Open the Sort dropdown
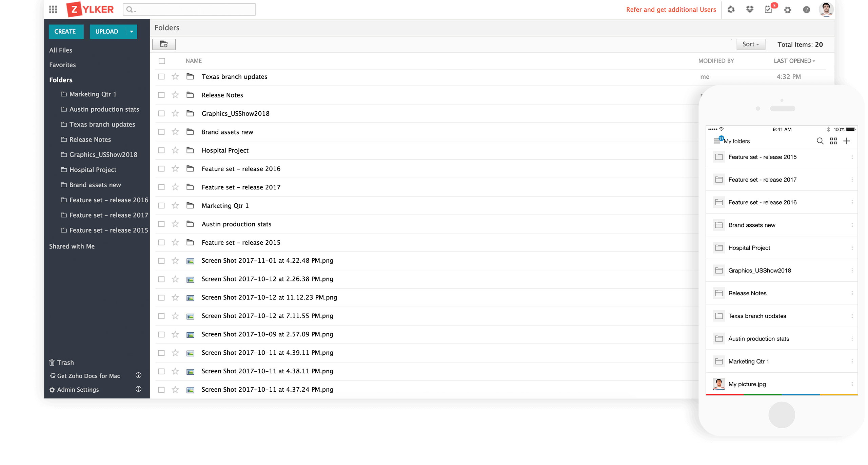 pyautogui.click(x=750, y=44)
